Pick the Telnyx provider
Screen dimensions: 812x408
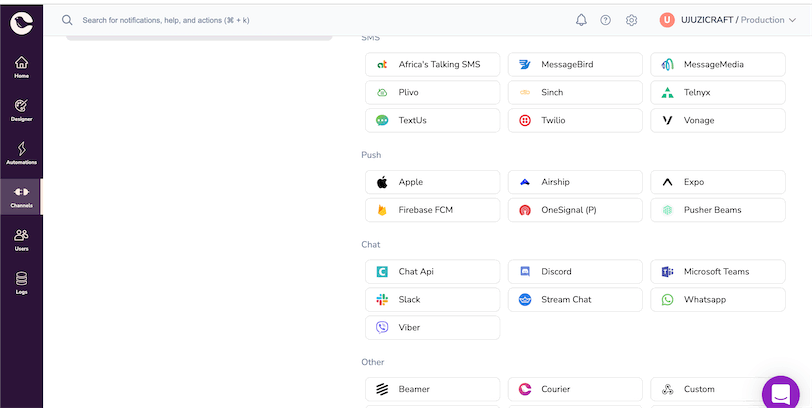point(718,92)
